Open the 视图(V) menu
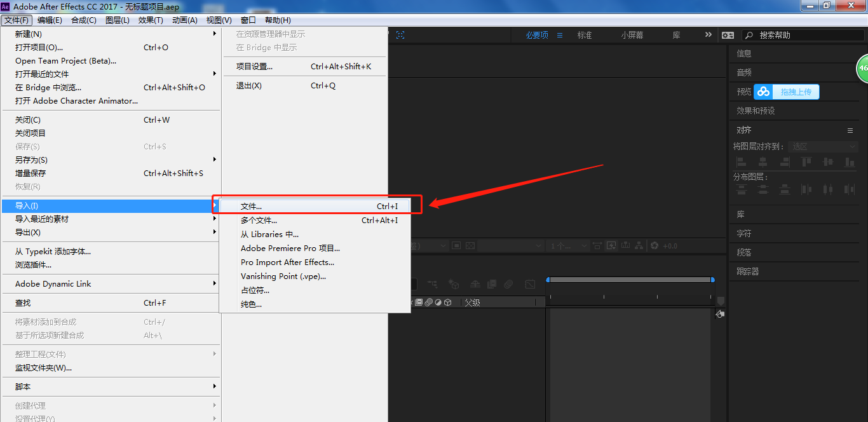 pos(219,20)
